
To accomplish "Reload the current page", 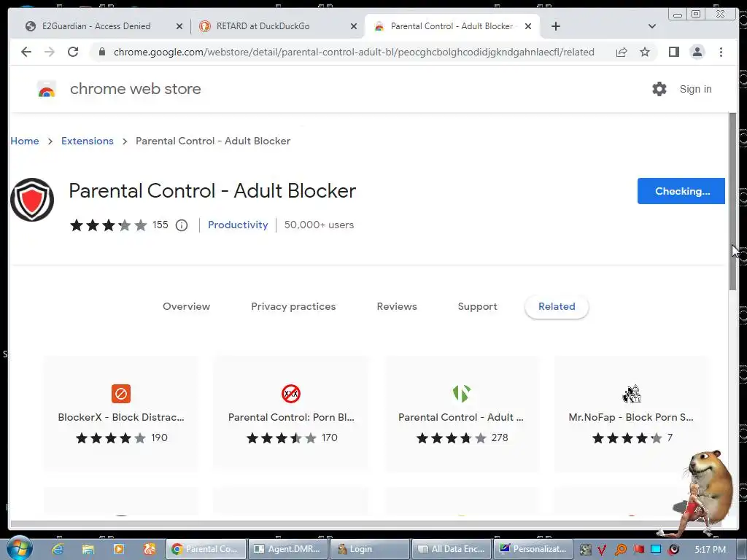I will [x=73, y=52].
